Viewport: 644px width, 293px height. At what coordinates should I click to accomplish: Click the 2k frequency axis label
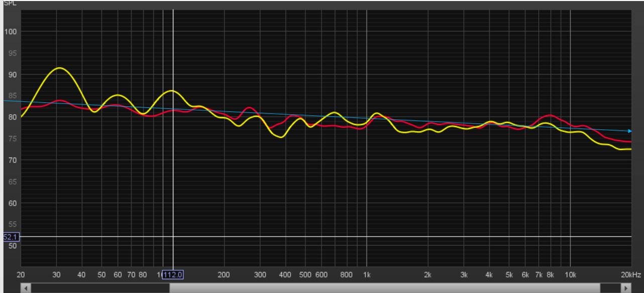point(428,274)
